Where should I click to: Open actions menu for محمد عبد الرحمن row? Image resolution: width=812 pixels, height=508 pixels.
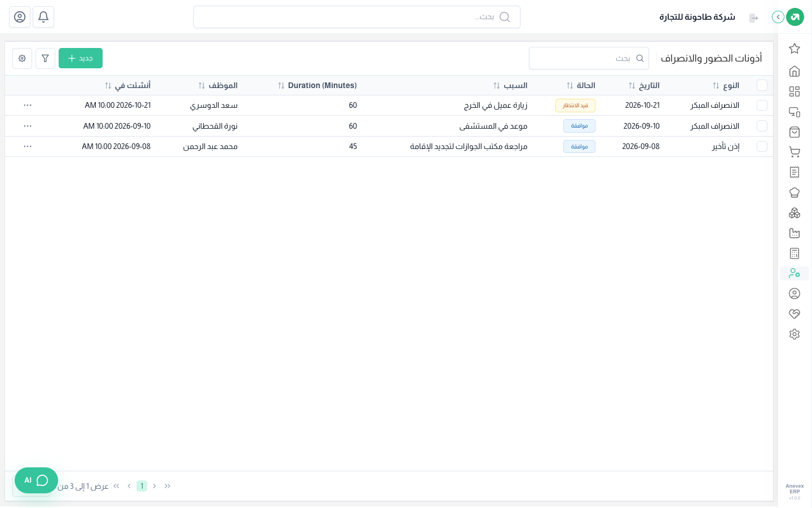point(28,146)
